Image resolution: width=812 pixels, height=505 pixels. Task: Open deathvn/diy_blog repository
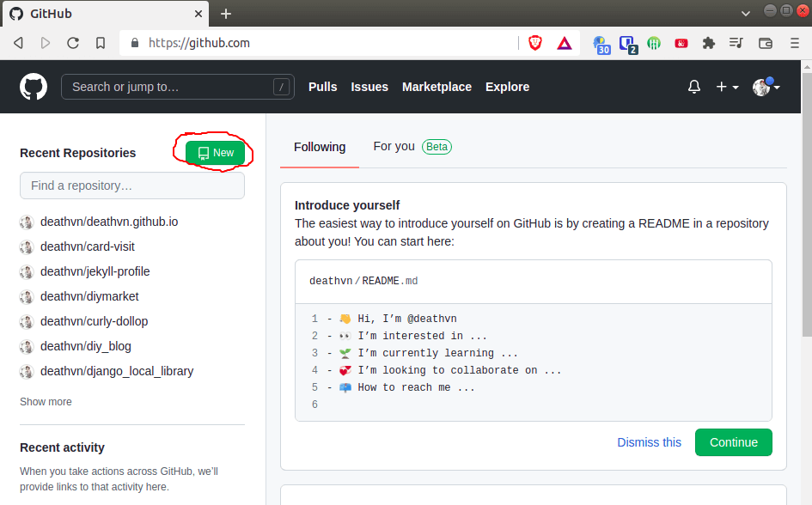(85, 346)
